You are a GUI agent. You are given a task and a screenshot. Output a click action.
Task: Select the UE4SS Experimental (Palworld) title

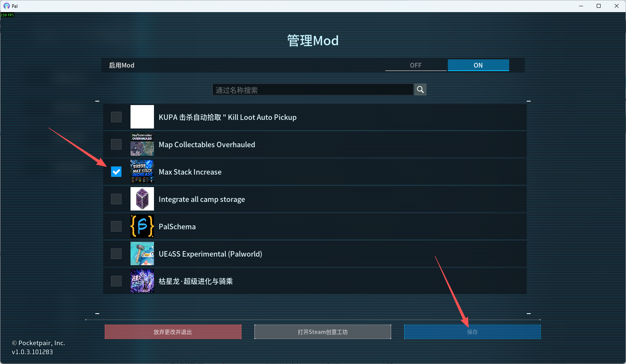210,254
